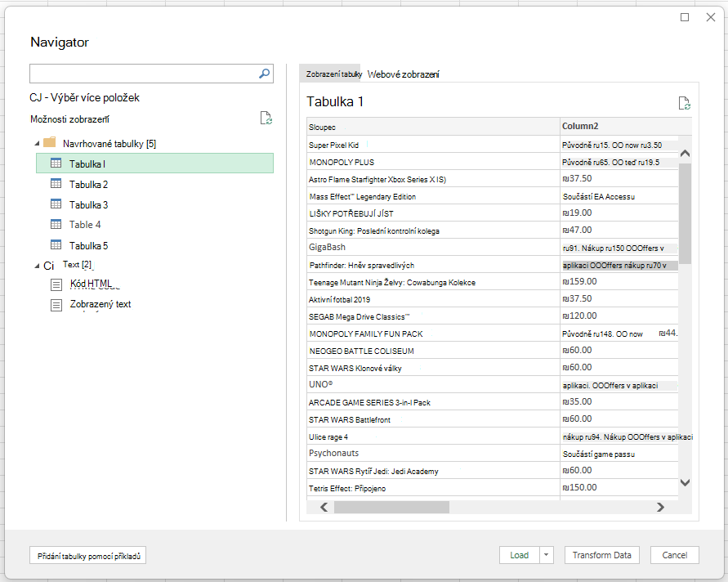Click the Load button
Screen dimensions: 728x582
point(520,555)
